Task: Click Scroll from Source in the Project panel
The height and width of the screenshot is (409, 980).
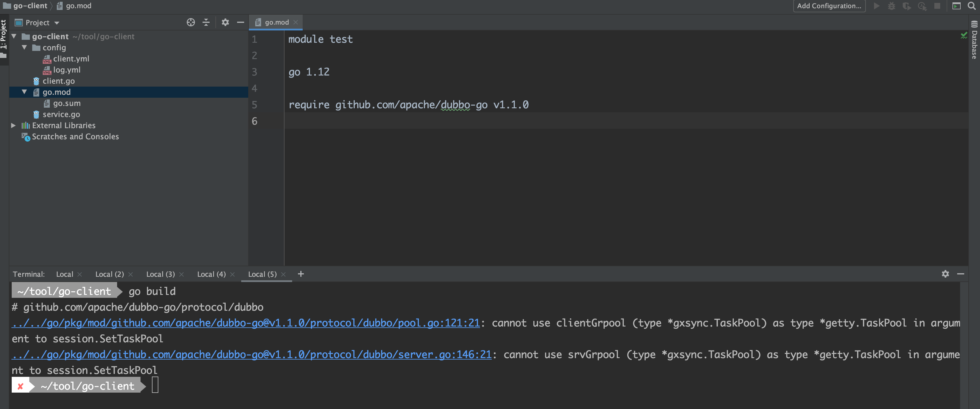Action: click(191, 23)
